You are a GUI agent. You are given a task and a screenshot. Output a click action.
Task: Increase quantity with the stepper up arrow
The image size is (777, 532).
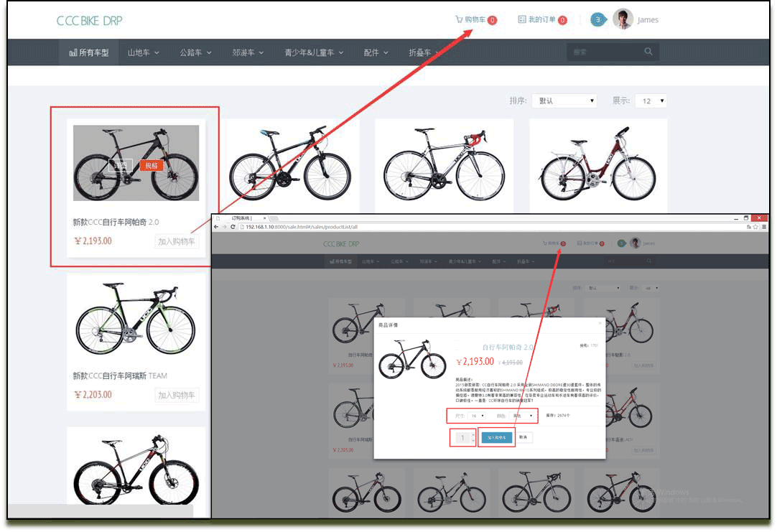(x=473, y=435)
